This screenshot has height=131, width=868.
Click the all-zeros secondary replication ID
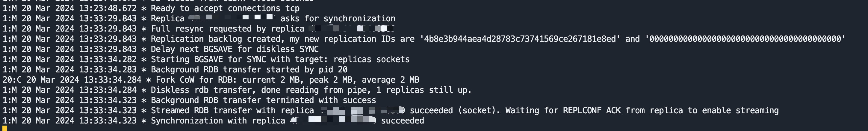[745, 39]
